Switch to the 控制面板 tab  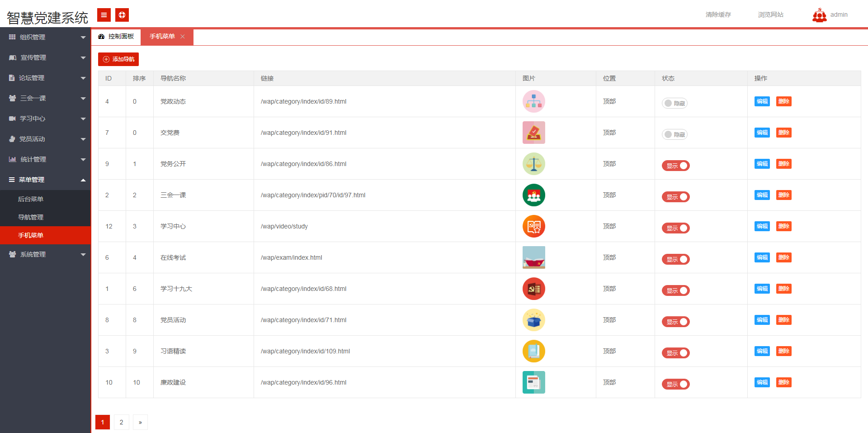tap(116, 37)
